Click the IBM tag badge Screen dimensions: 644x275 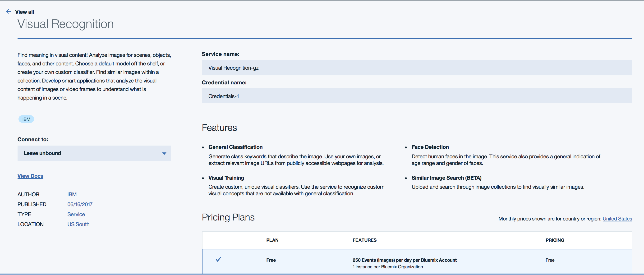tap(26, 119)
